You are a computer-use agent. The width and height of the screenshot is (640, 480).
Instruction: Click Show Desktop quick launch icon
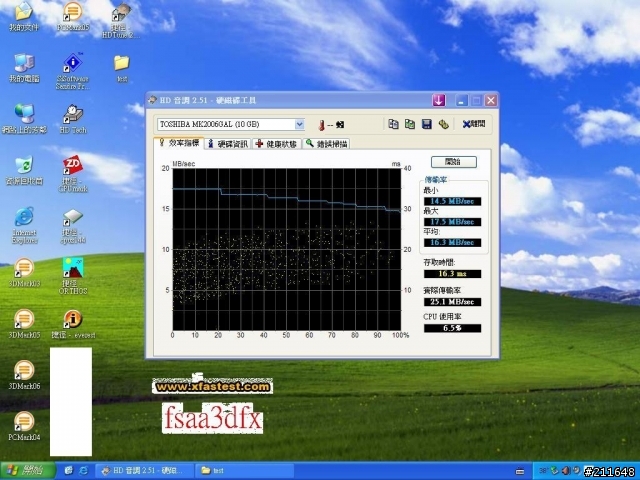[x=69, y=471]
